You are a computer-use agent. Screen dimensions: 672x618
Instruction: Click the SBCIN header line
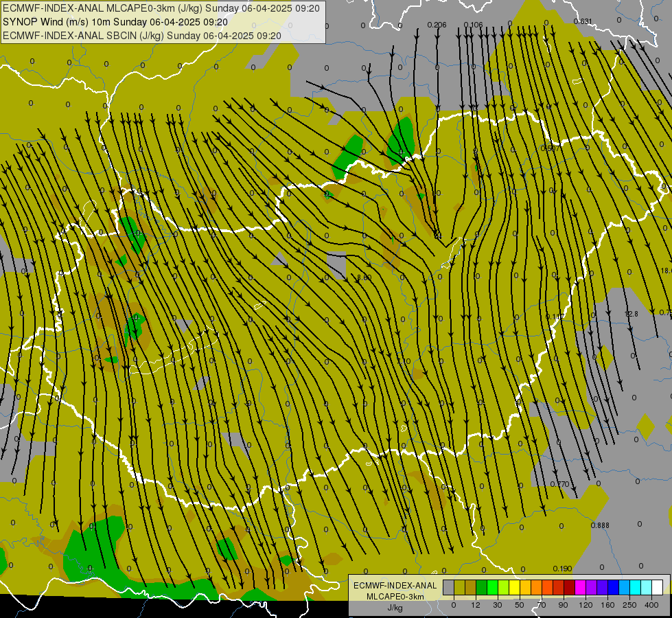(x=142, y=36)
